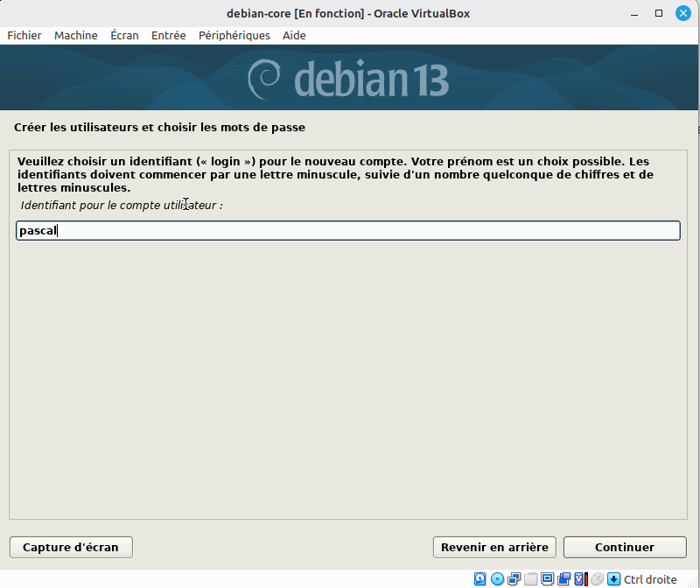Open the shared folders status icon

(530, 579)
